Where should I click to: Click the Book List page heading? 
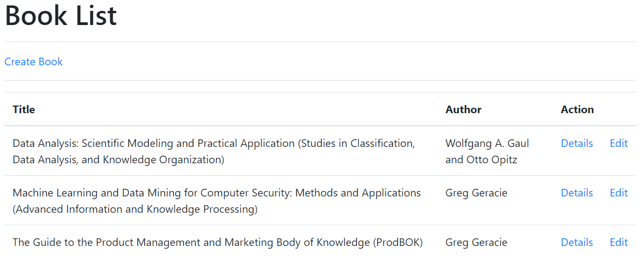(x=61, y=15)
